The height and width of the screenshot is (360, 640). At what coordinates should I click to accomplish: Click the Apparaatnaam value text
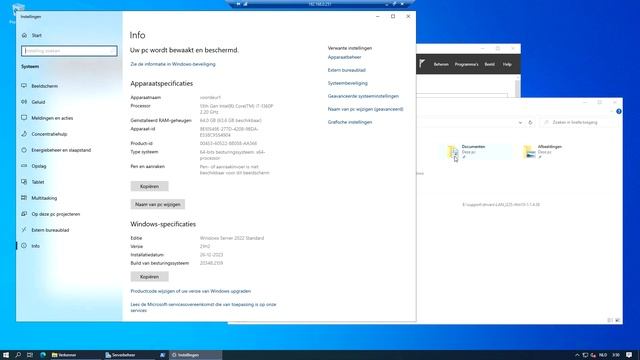tap(210, 98)
